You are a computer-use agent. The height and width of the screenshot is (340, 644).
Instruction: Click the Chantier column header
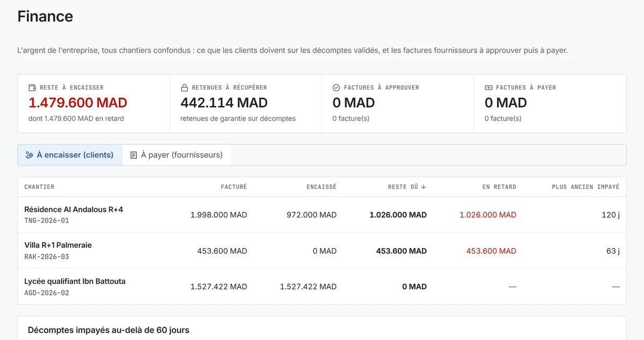click(x=39, y=187)
